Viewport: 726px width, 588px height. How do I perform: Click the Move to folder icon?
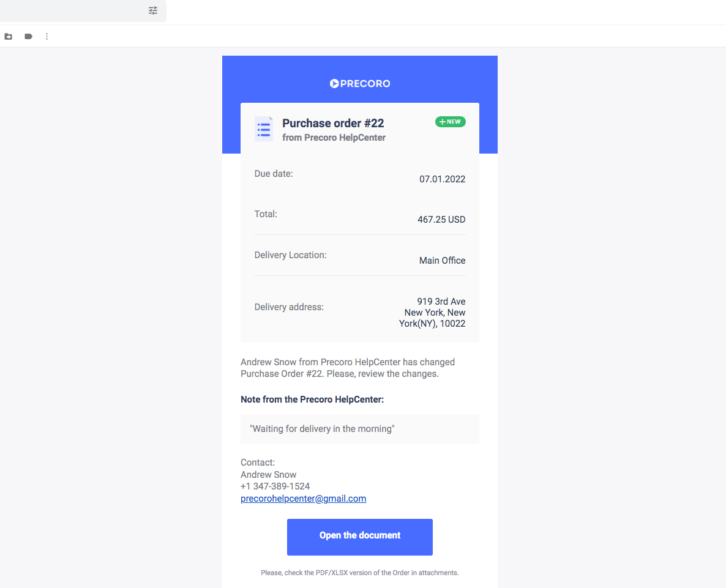[x=9, y=37]
